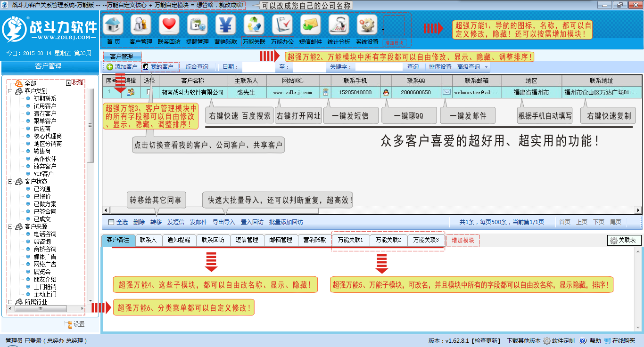This screenshot has width=644, height=347.
Task: Click the 关键字 keyword input field
Action: pyautogui.click(x=378, y=67)
